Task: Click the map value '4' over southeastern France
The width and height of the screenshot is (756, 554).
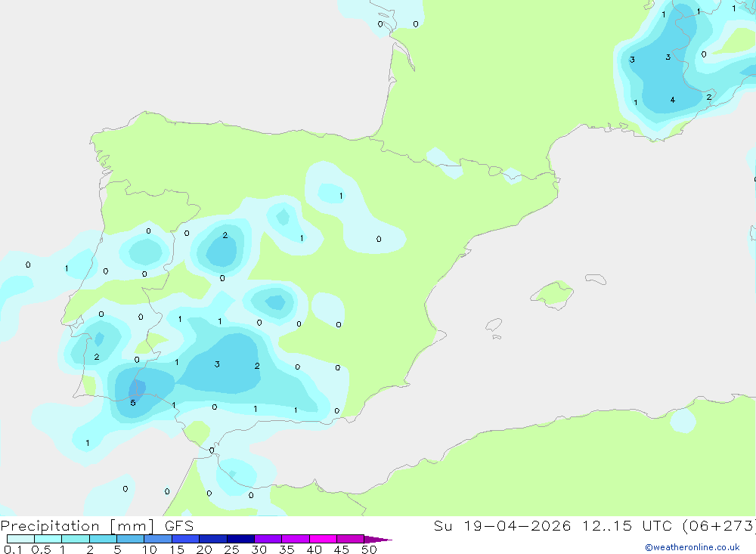Action: (x=673, y=100)
